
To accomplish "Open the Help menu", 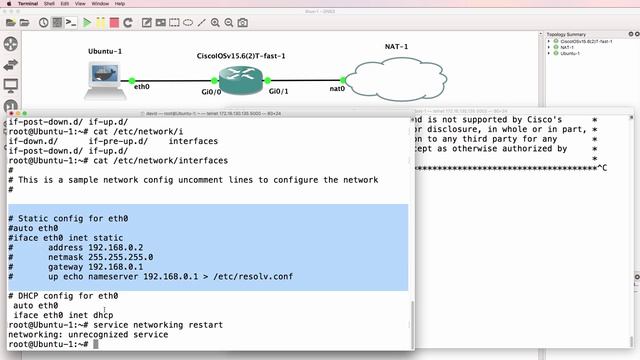I will [120, 4].
